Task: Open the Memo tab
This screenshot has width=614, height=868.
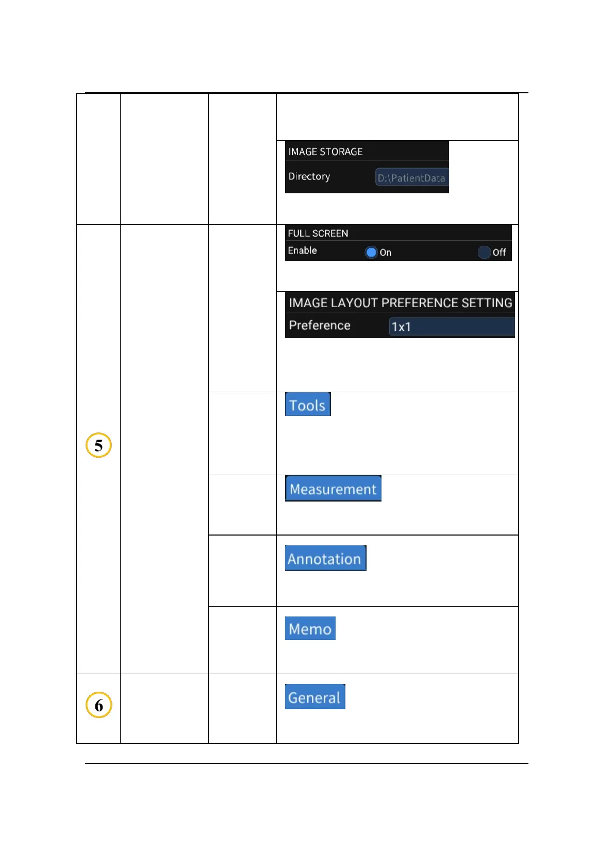Action: (x=310, y=629)
